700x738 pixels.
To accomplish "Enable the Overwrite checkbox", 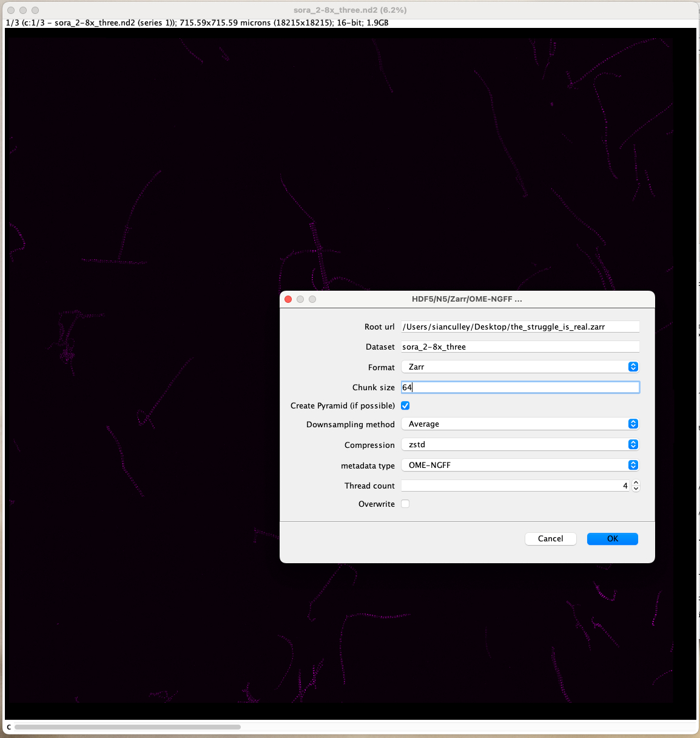I will (x=405, y=504).
